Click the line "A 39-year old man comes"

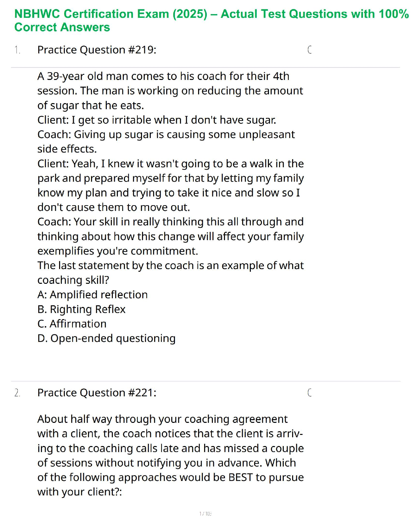tap(163, 76)
